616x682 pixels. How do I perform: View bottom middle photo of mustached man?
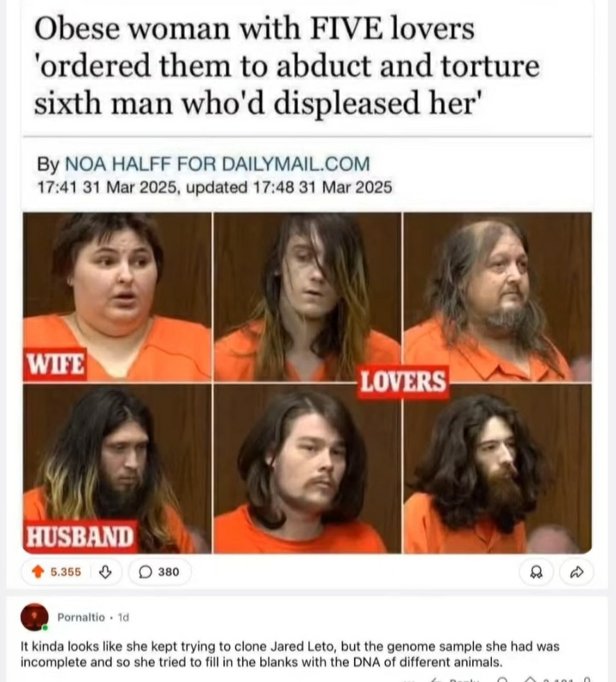click(307, 469)
